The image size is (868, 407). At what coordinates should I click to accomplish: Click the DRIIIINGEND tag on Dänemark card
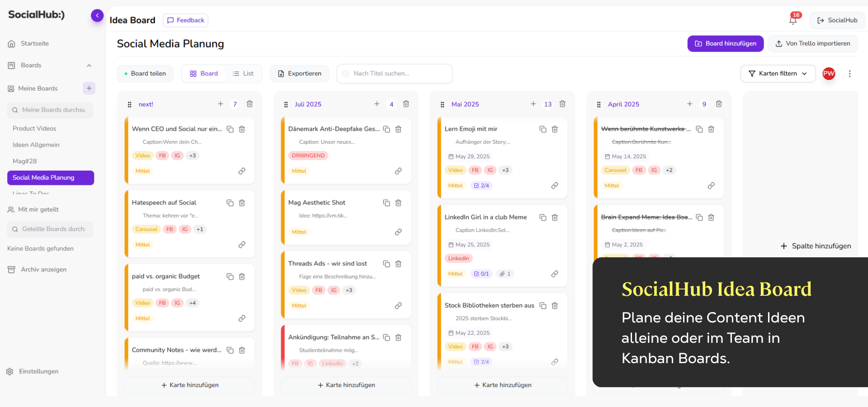pos(308,156)
